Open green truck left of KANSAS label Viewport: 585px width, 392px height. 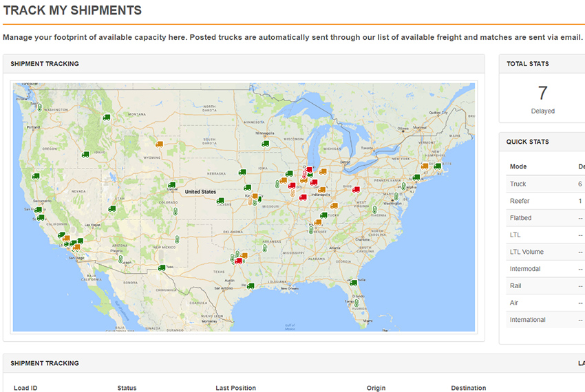[x=220, y=201]
